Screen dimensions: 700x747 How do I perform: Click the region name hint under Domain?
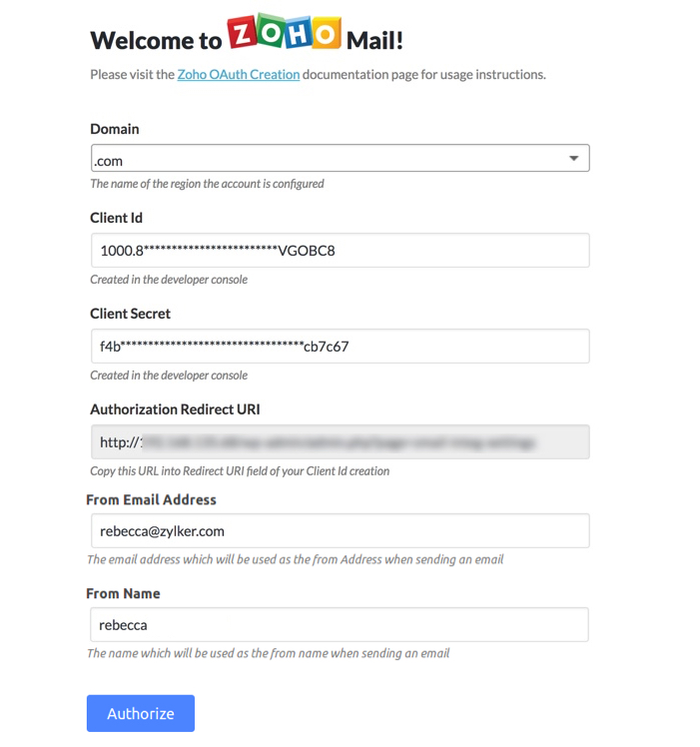(x=207, y=184)
